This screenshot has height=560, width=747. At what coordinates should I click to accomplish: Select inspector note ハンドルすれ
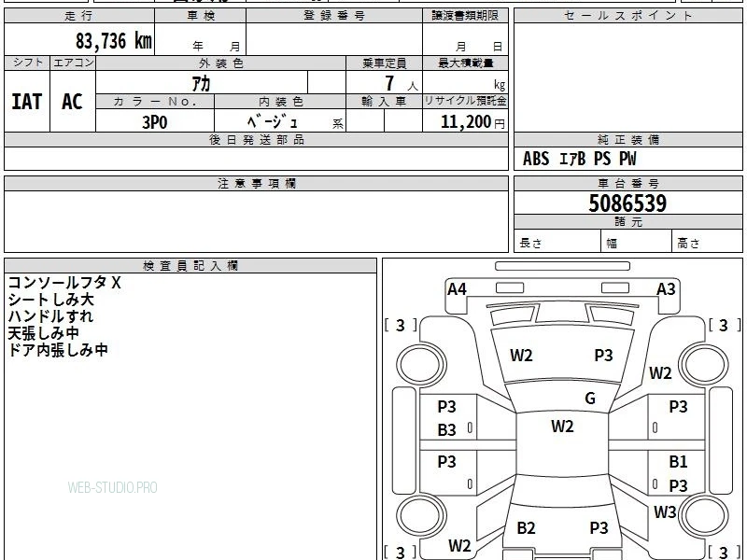click(x=50, y=316)
